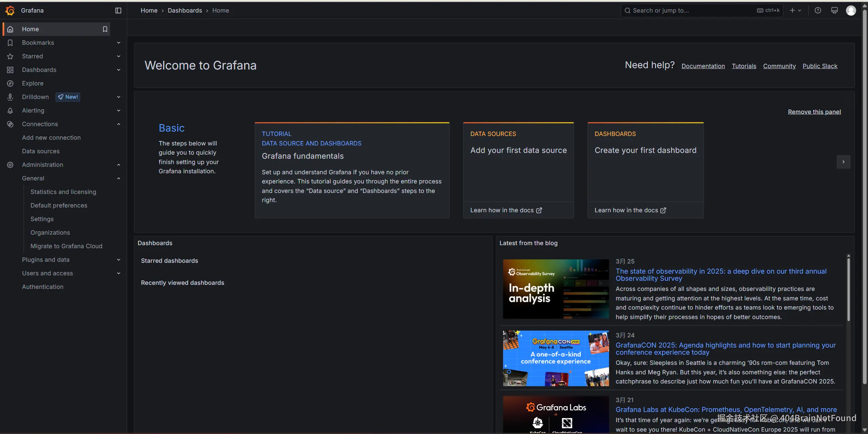Expand the Dashboards section chevron

tap(119, 70)
